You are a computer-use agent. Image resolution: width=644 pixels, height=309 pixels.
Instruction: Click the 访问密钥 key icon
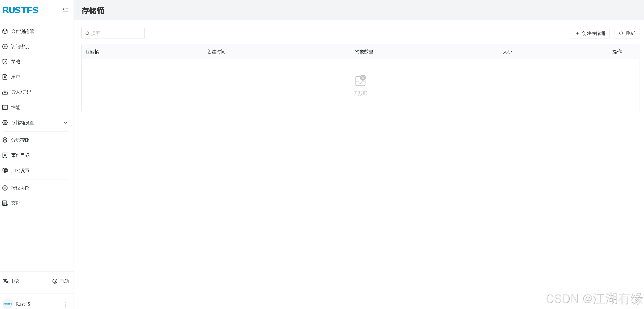coord(5,46)
